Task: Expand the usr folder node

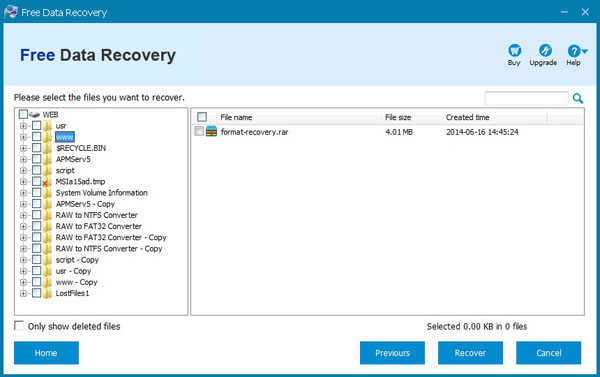Action: click(x=23, y=126)
